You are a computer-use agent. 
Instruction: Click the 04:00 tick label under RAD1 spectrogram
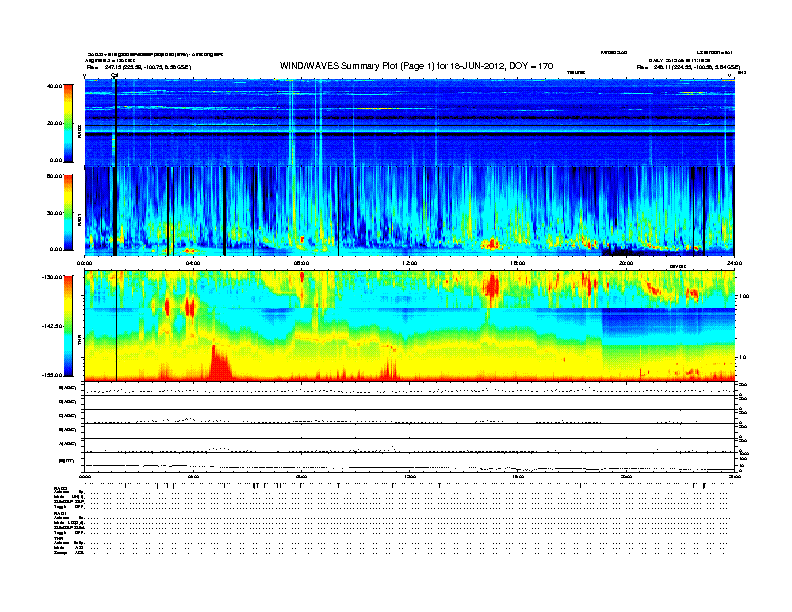click(x=193, y=263)
